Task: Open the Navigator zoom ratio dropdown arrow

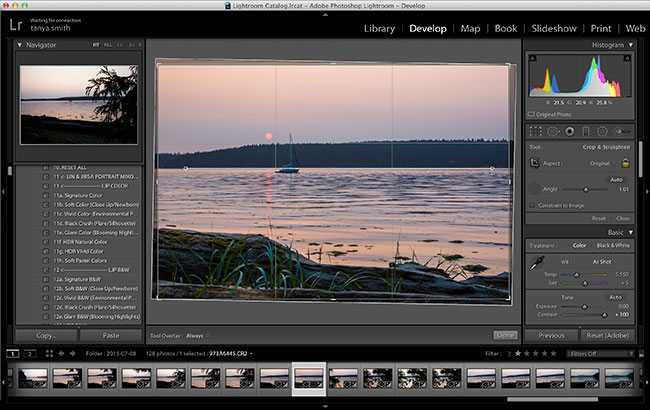Action: [140, 45]
